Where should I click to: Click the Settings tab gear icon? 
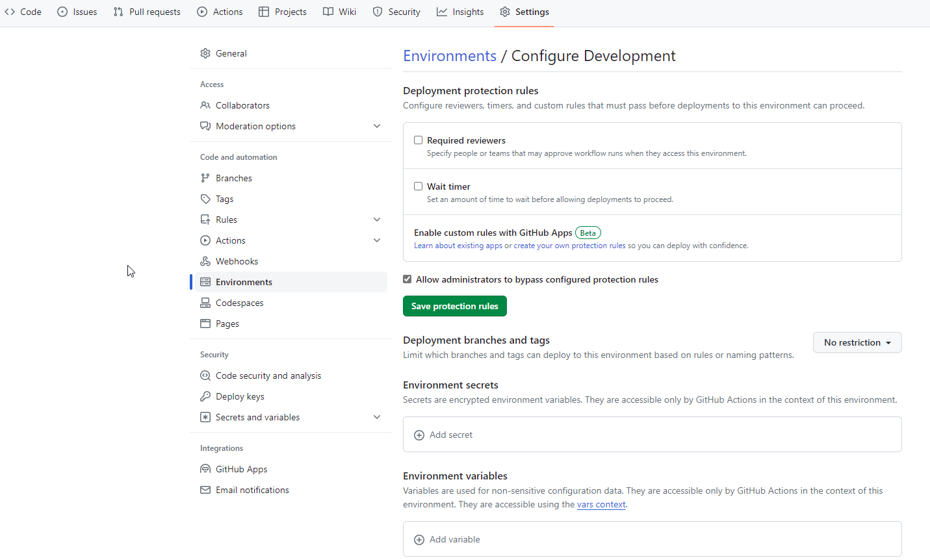[x=505, y=12]
